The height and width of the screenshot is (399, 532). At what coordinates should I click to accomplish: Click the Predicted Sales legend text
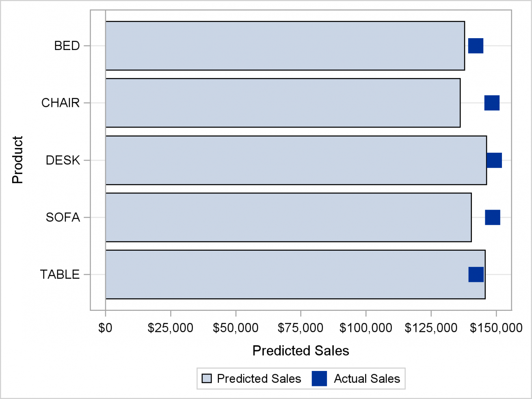[x=259, y=379]
